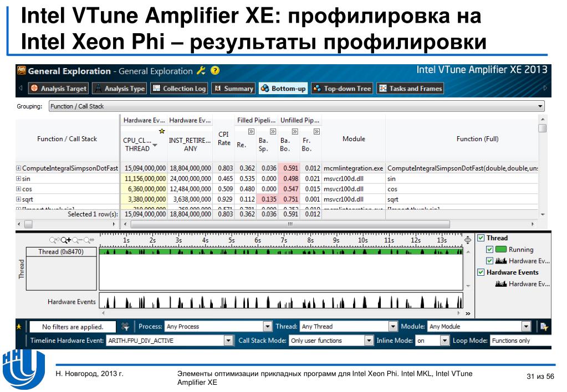Open the Tasks and Frames tab
Screen dimensions: 567x392
(410, 89)
